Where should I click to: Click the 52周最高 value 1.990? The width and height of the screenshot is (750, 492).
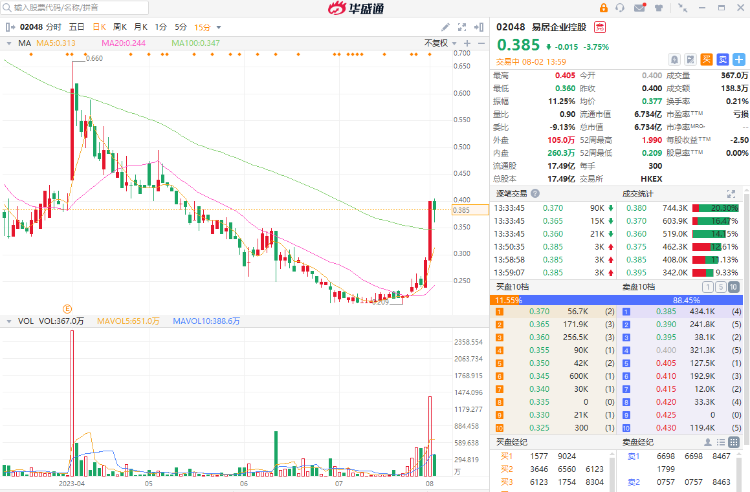click(652, 140)
